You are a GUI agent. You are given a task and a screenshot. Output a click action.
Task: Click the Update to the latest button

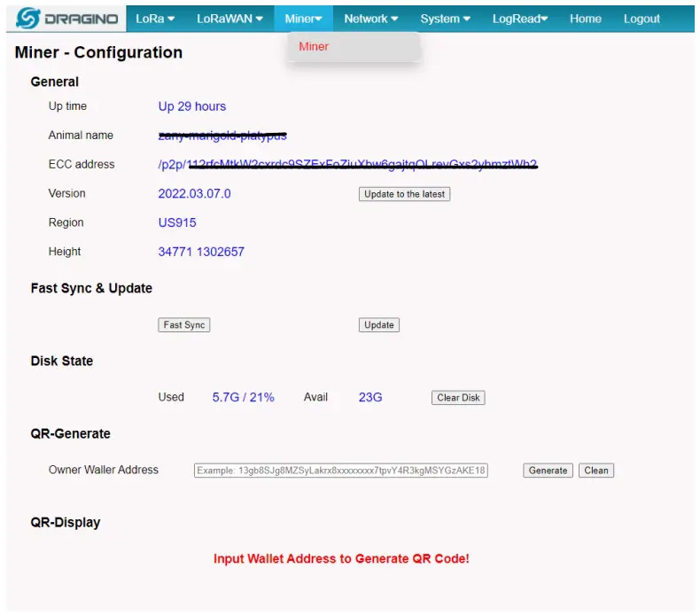pyautogui.click(x=404, y=194)
